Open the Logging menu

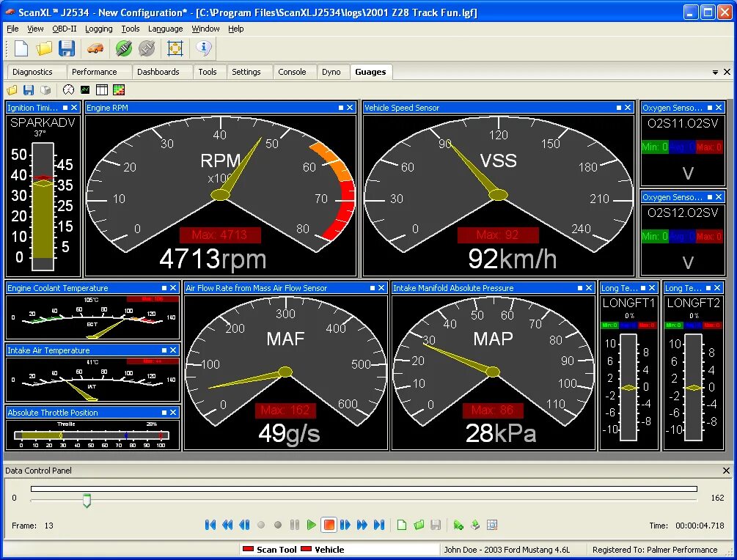[99, 29]
